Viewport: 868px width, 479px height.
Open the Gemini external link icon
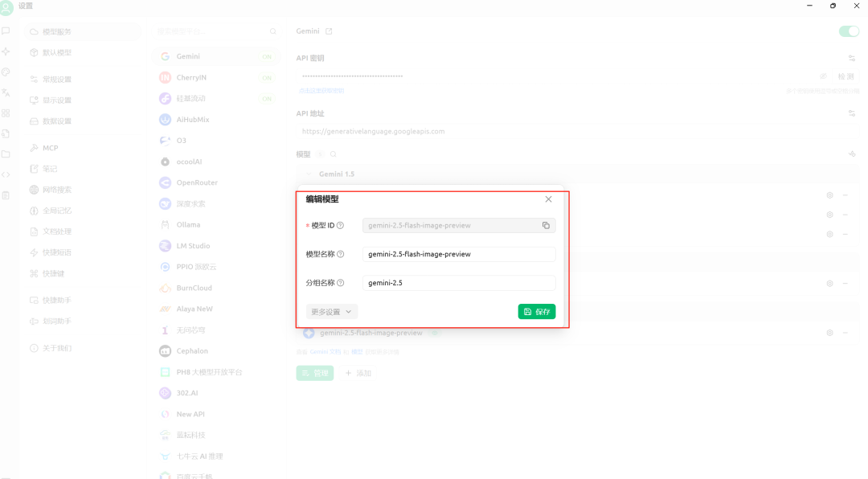pyautogui.click(x=329, y=31)
